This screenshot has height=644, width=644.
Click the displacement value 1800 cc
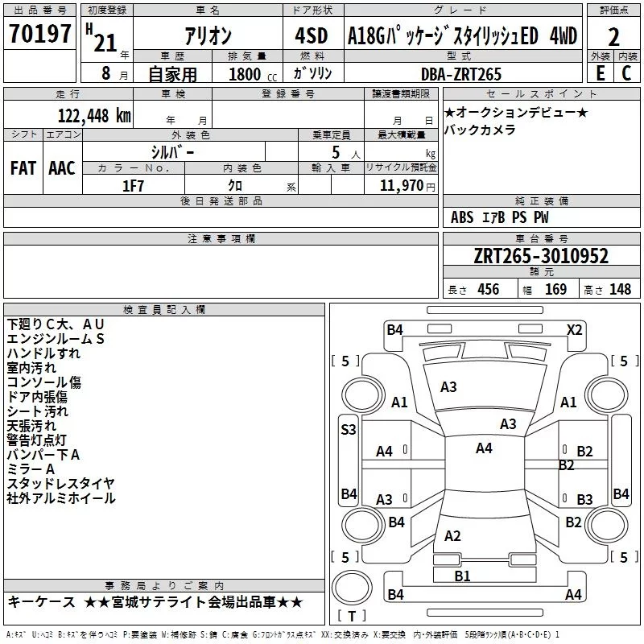coord(253,74)
